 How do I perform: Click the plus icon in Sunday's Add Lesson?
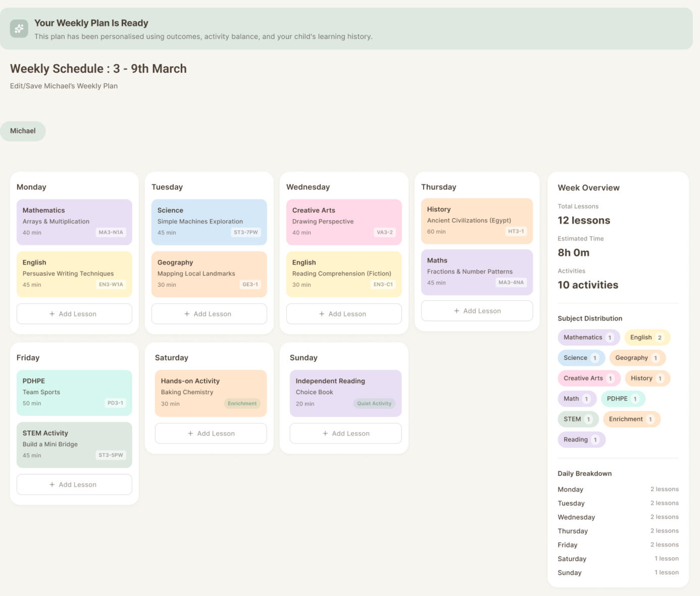[325, 434]
